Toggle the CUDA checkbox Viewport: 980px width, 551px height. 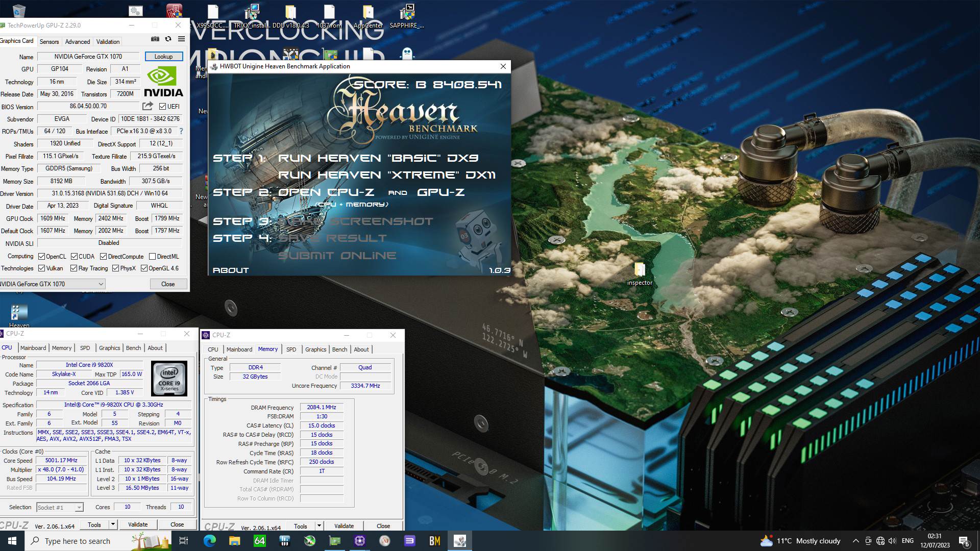[74, 257]
